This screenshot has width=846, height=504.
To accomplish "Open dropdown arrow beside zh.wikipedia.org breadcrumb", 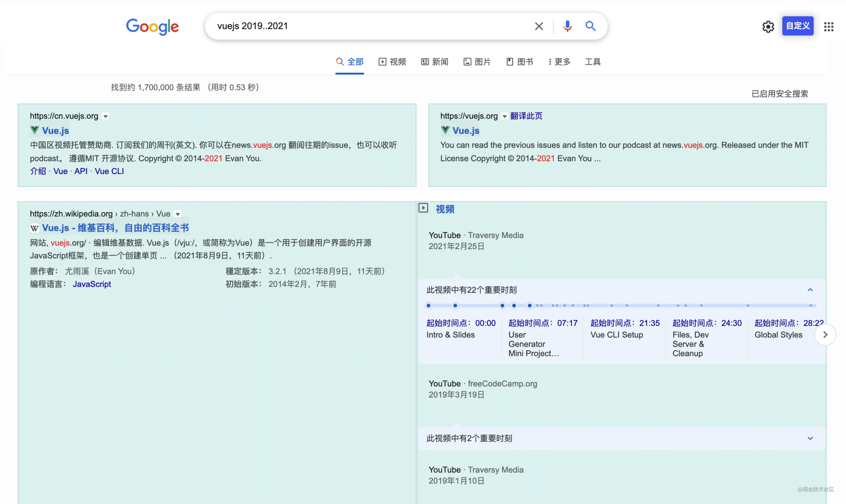I will pos(177,214).
